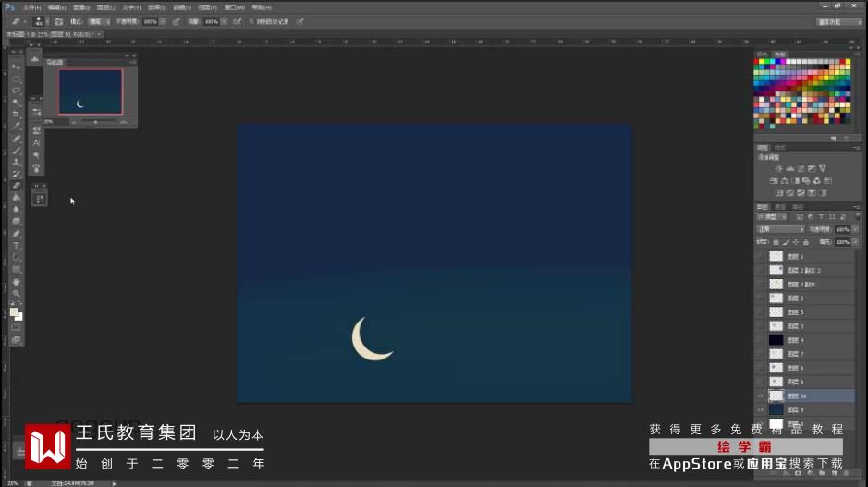This screenshot has width=868, height=487.
Task: Select the Zoom tool
Action: pos(17,293)
